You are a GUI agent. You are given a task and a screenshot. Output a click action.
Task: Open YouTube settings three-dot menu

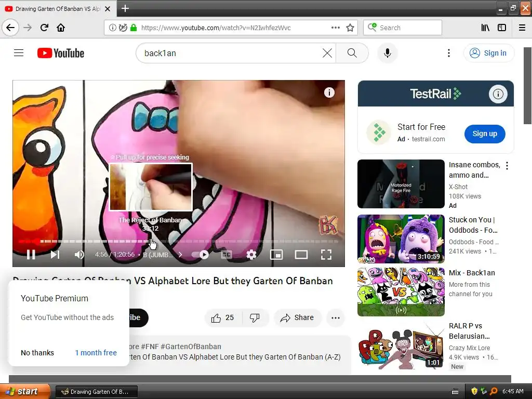(448, 53)
